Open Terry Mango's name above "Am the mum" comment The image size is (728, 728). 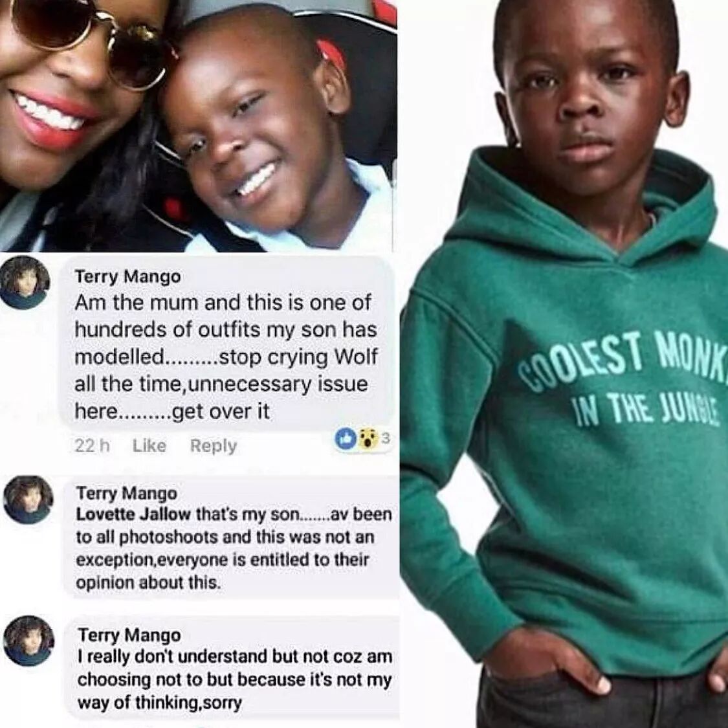click(127, 276)
